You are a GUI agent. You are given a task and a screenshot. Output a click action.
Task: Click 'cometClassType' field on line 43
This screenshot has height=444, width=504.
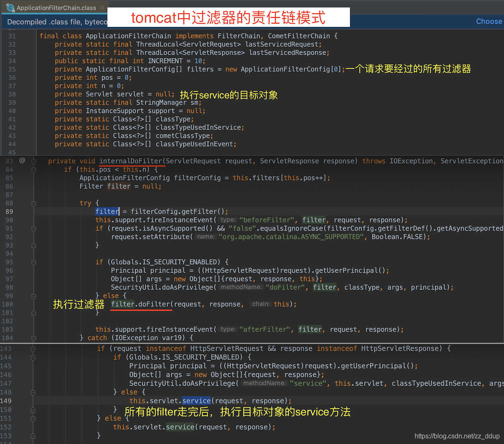183,135
